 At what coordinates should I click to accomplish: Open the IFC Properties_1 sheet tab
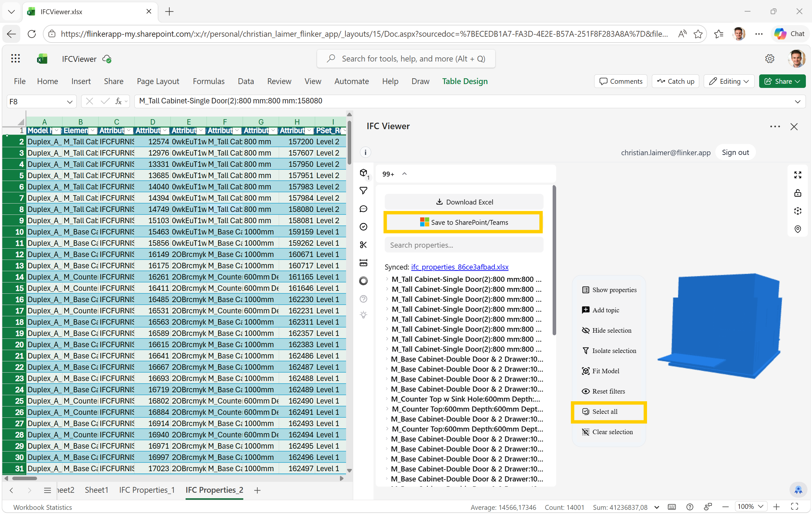click(146, 490)
